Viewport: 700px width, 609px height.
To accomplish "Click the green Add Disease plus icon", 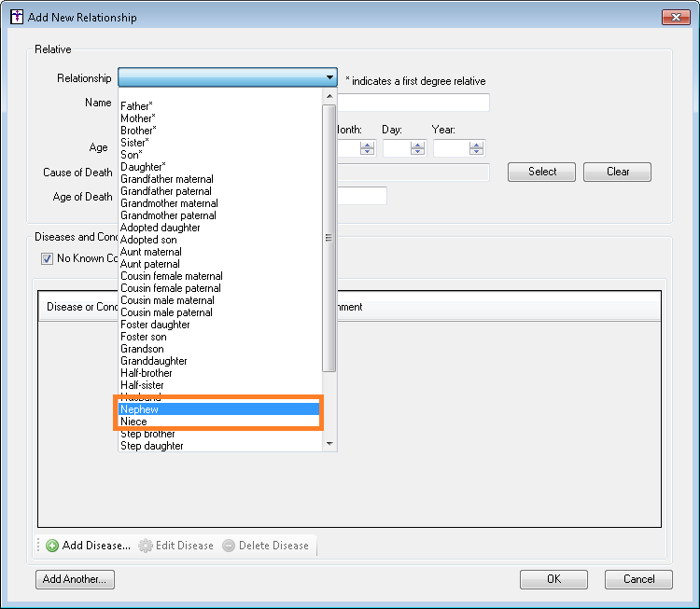I will click(x=52, y=546).
